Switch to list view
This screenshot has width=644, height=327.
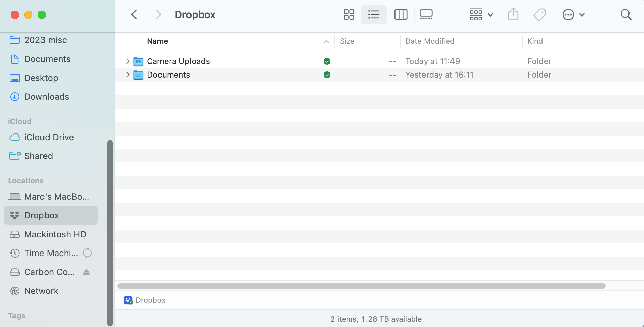pos(374,14)
